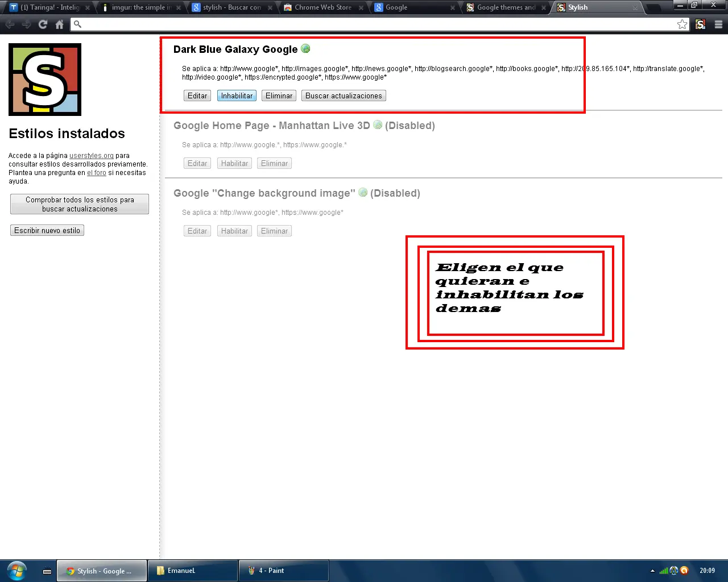The image size is (728, 582).
Task: Click the Estilos instalados heading
Action: pos(67,134)
